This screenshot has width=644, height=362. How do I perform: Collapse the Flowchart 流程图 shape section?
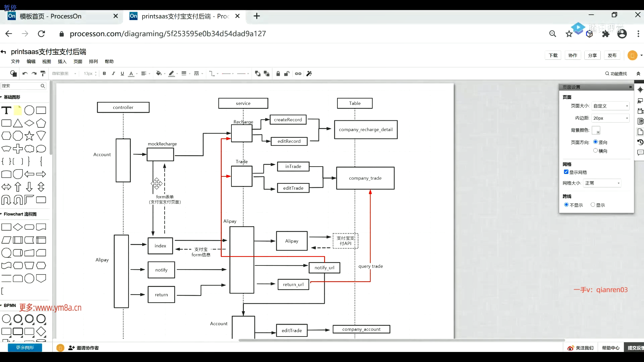click(x=19, y=214)
